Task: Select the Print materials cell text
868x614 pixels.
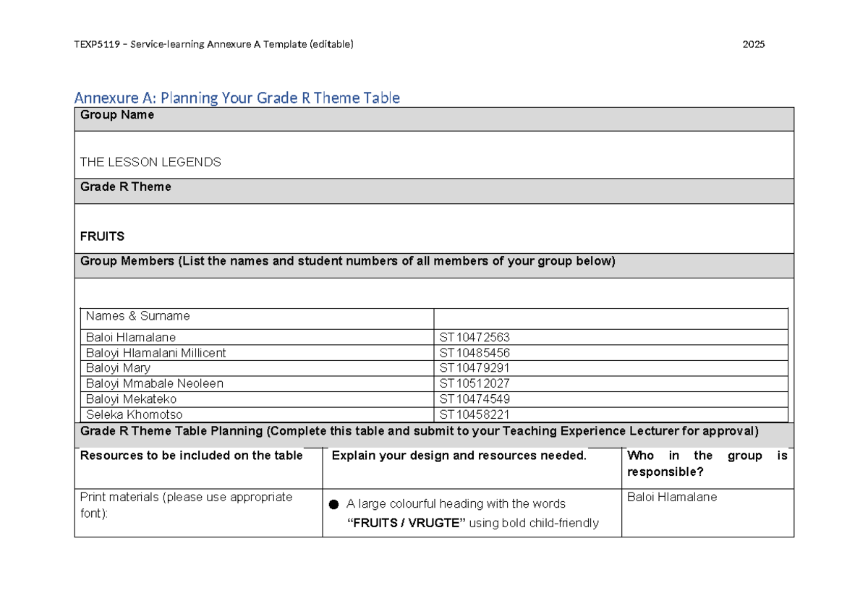Action: (187, 505)
